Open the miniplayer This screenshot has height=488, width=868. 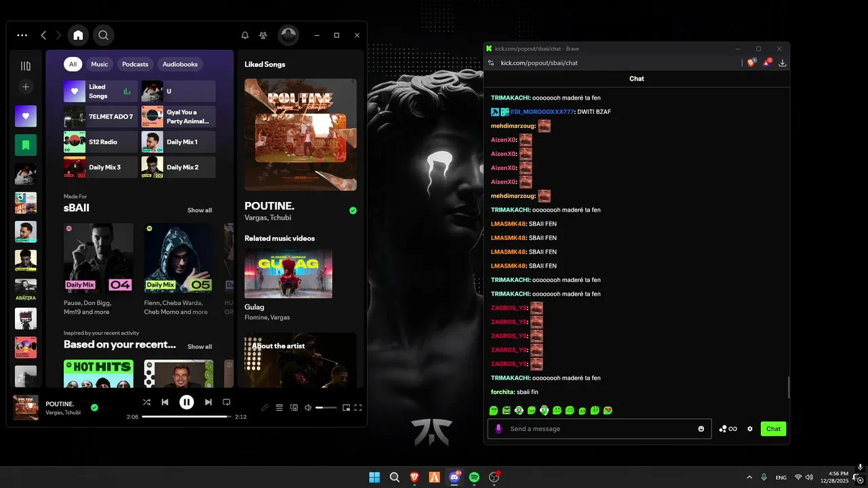coord(346,407)
